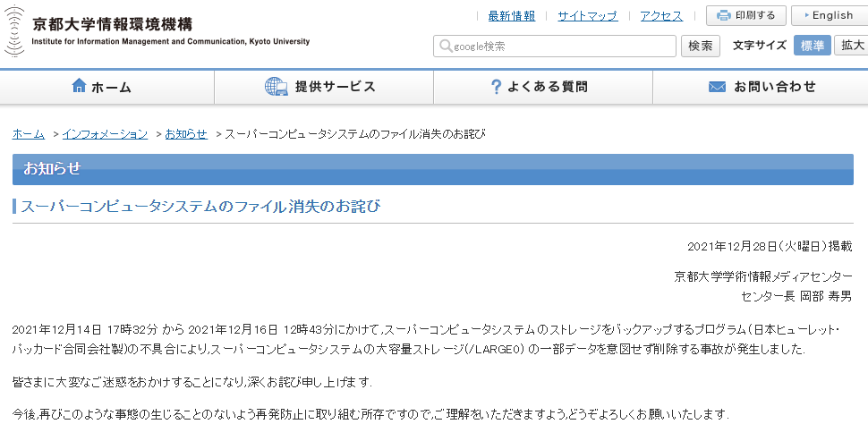This screenshot has width=868, height=424.
Task: Go to ホーム in the breadcrumb
Action: point(29,134)
